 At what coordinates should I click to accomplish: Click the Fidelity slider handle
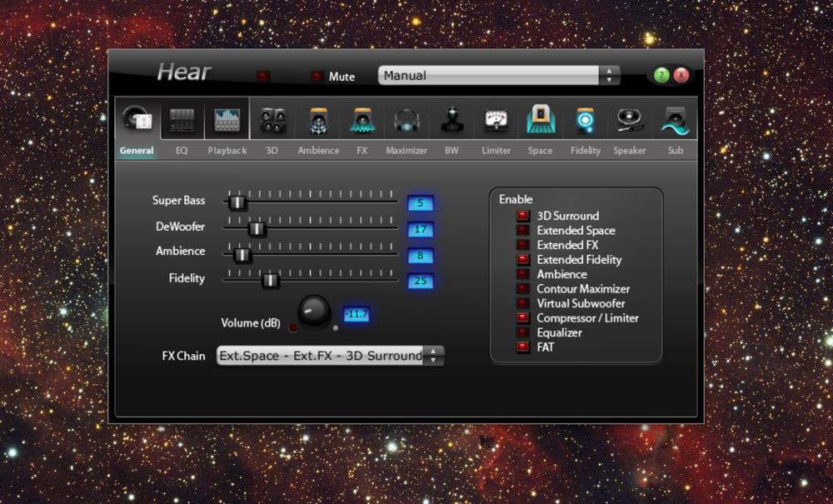(x=271, y=280)
